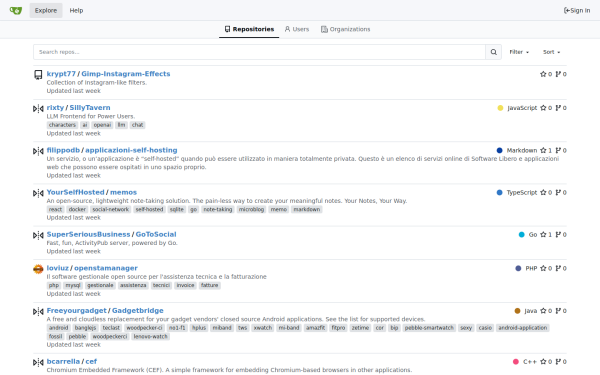Click the search magnifier button
Screen dimensions: 600x375
[494, 52]
